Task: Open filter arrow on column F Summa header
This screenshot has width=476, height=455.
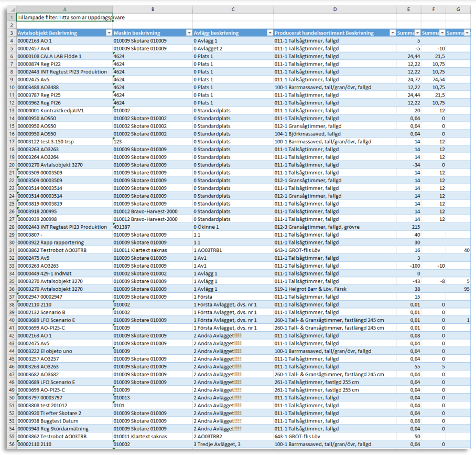Action: coord(442,33)
